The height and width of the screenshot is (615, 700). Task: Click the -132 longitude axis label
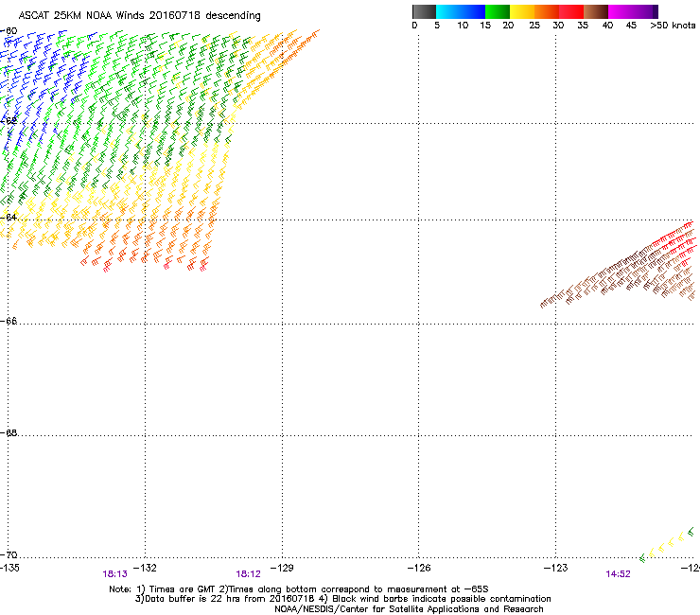point(145,568)
